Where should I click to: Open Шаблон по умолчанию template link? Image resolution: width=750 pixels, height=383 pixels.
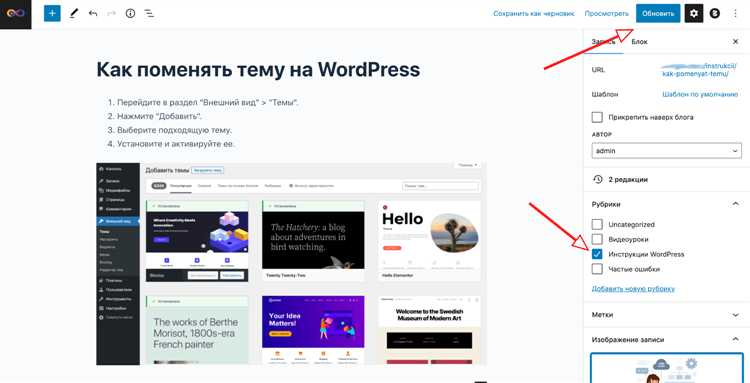click(x=700, y=95)
